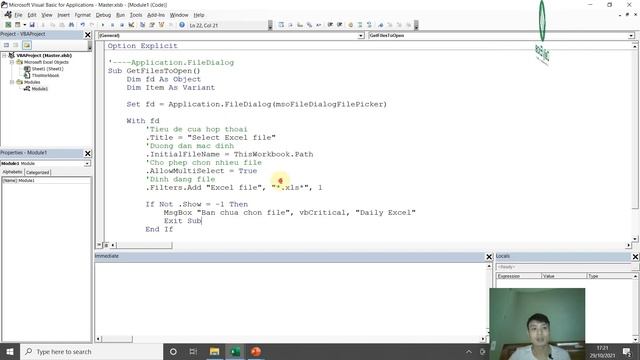Open the Module1 dropdown in the Properties panel

point(87,163)
